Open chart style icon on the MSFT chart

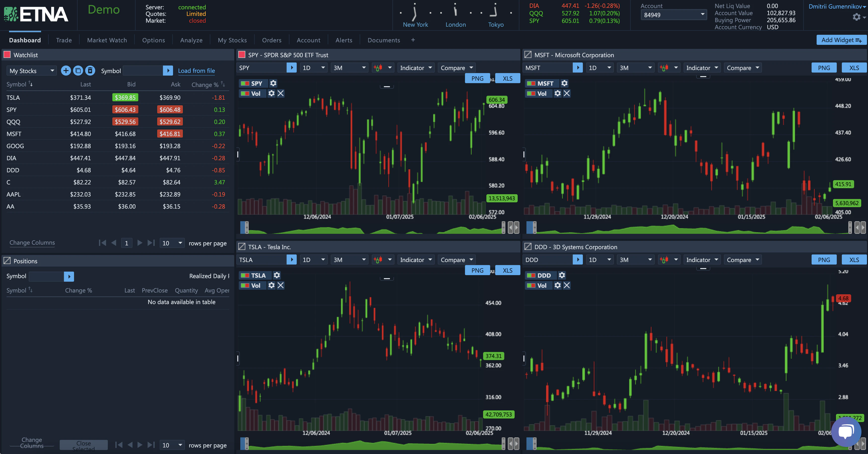coord(669,68)
